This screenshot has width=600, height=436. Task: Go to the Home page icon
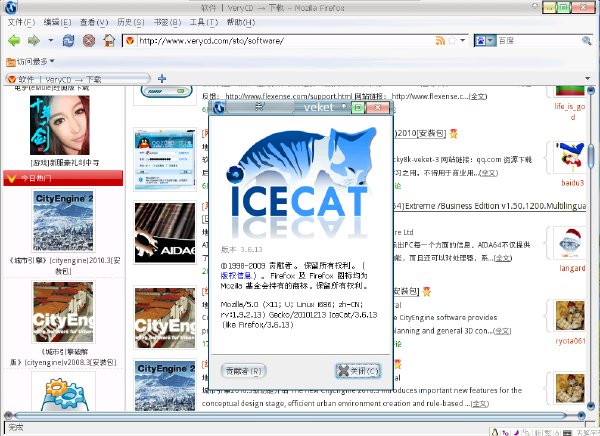(x=109, y=40)
